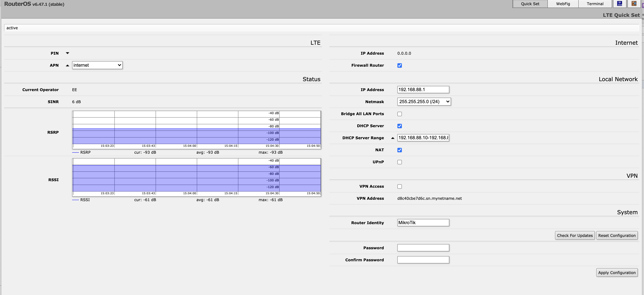Click RSSI 'cur: -61 dB' reading
The image size is (644, 295).
145,200
